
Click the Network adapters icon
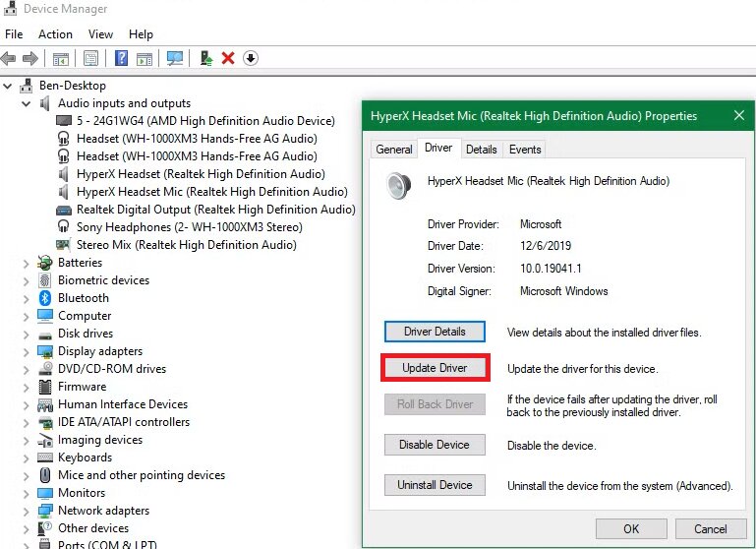point(45,511)
